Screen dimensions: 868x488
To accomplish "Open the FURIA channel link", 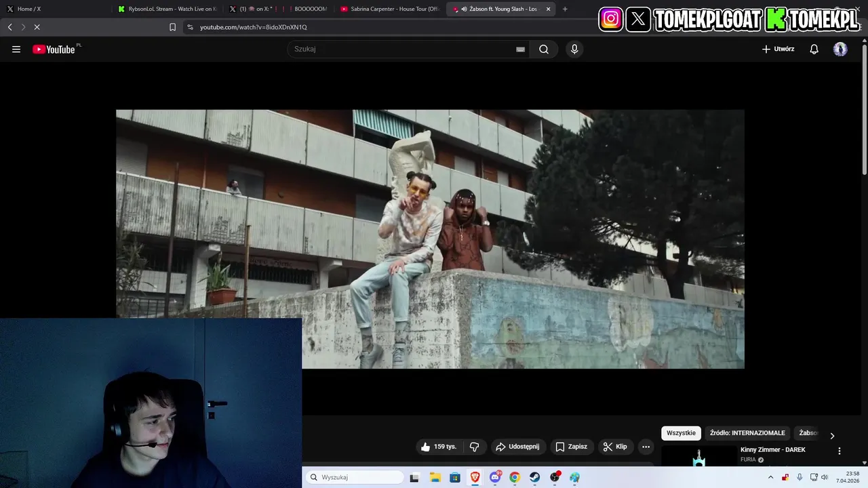I will pyautogui.click(x=748, y=460).
